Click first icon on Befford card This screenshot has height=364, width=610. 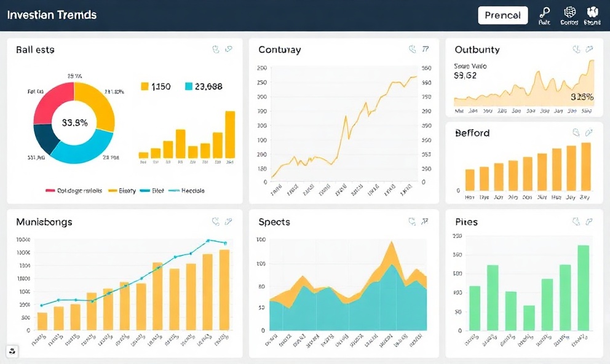click(x=576, y=133)
